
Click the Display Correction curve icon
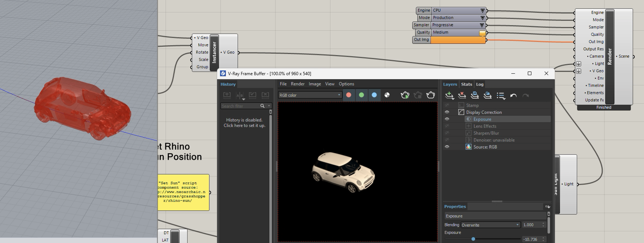point(461,112)
